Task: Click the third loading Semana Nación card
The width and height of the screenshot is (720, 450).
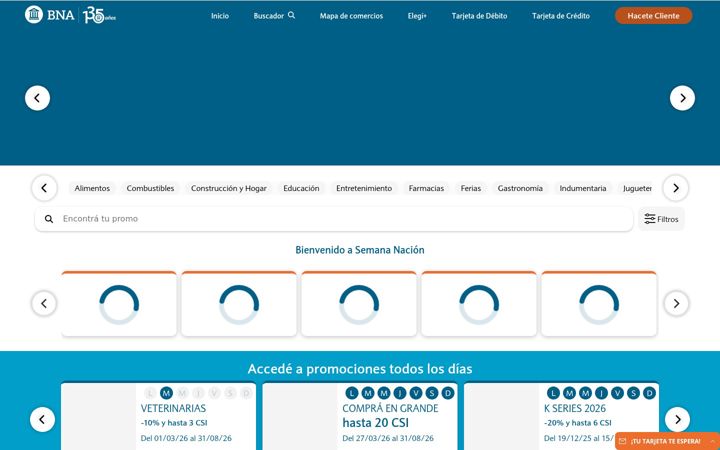Action: (359, 304)
